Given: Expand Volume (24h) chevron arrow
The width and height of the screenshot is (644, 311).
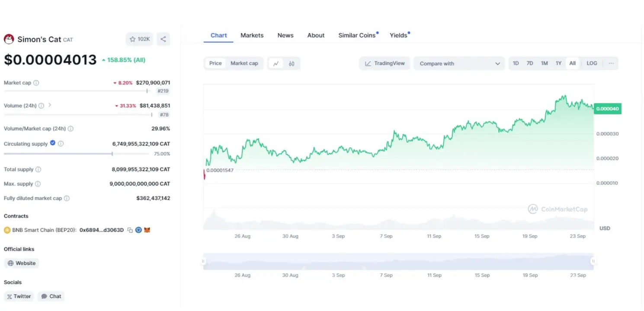Looking at the screenshot, I should 50,105.
